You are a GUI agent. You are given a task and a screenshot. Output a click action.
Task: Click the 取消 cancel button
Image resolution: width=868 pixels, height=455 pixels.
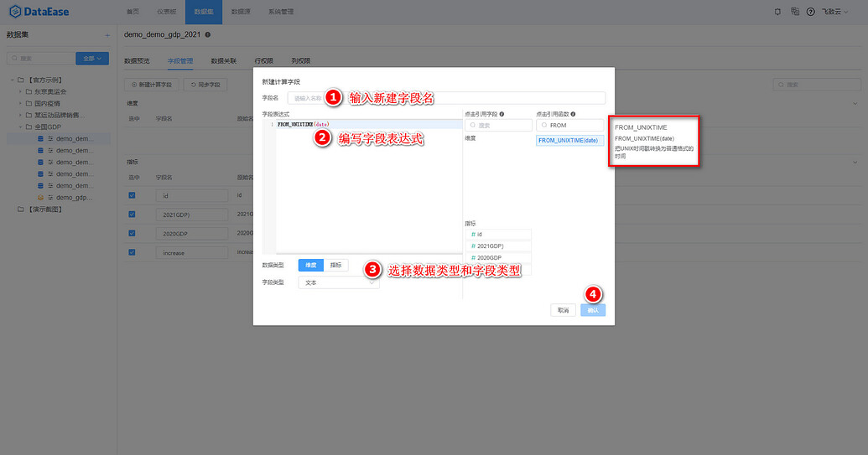pos(563,310)
